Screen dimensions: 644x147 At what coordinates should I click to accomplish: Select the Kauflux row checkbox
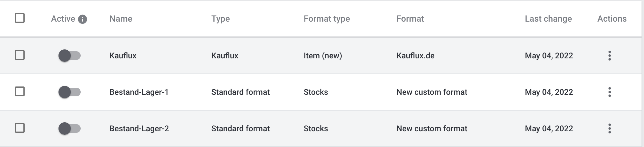pyautogui.click(x=20, y=55)
